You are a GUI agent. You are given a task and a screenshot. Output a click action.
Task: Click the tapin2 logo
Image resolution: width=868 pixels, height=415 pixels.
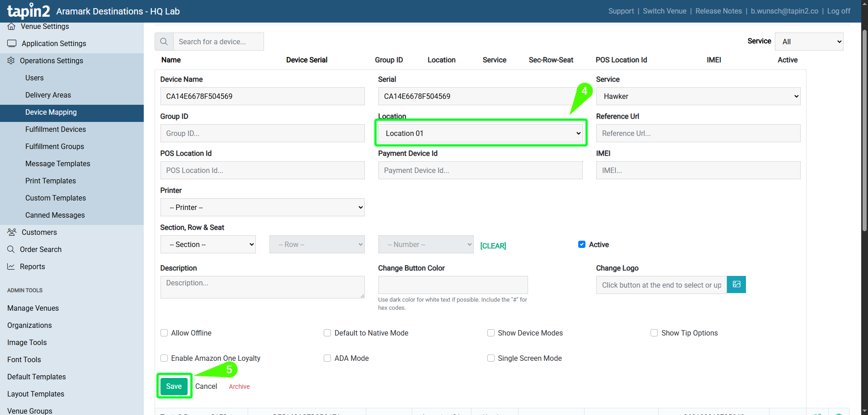click(x=28, y=11)
